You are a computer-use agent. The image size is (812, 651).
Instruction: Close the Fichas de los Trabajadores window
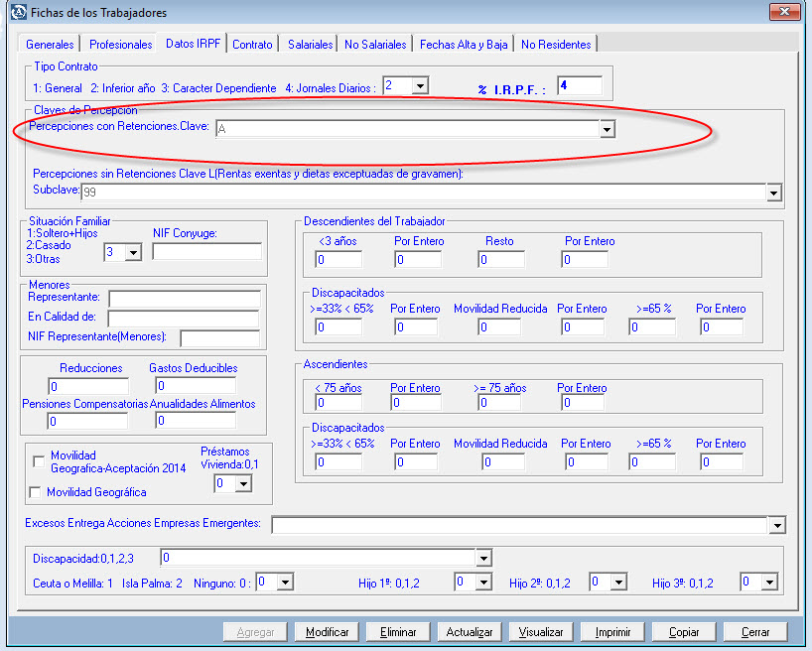point(783,12)
